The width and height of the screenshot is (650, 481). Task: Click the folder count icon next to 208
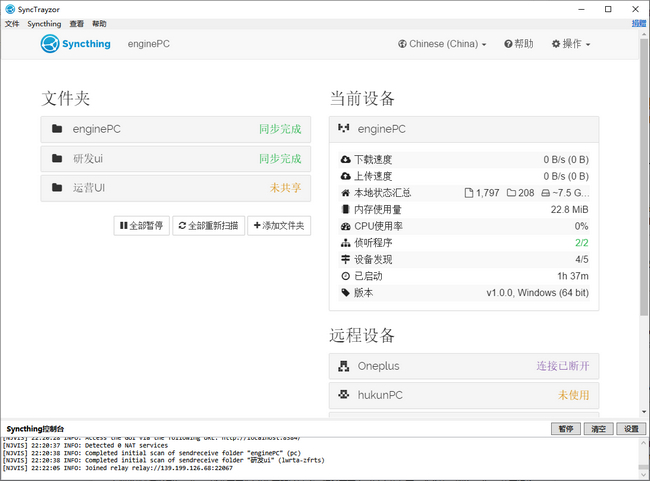512,193
